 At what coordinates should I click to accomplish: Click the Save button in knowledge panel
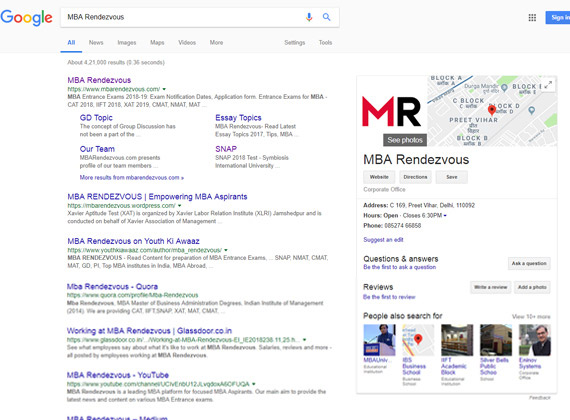pyautogui.click(x=452, y=177)
